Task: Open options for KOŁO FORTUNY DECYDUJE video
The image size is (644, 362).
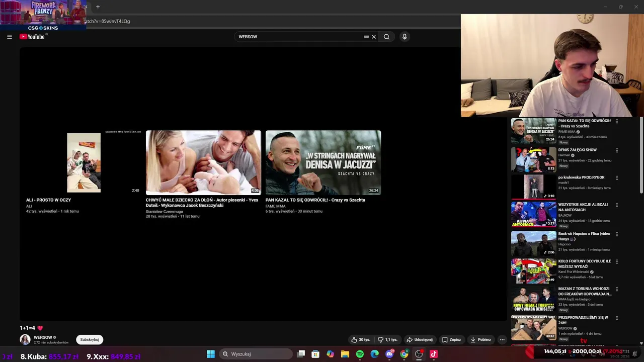Action: [x=617, y=262]
